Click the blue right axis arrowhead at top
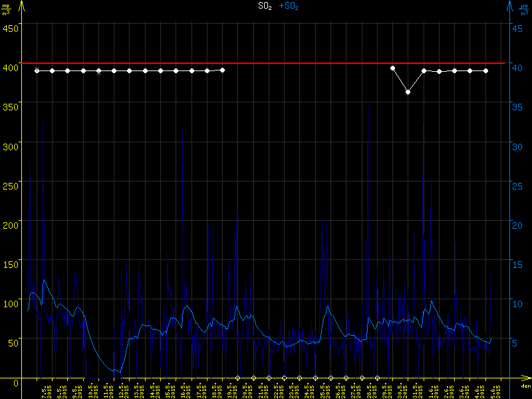 point(509,5)
